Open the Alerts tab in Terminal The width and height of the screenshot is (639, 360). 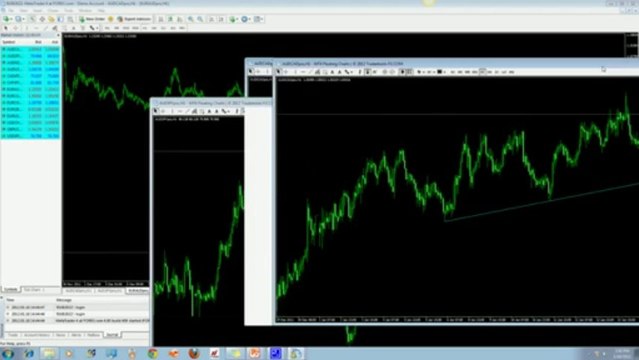pos(76,335)
